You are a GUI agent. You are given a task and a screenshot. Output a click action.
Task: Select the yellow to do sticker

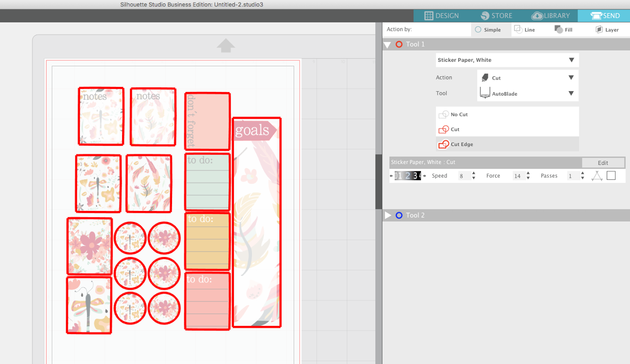point(208,241)
